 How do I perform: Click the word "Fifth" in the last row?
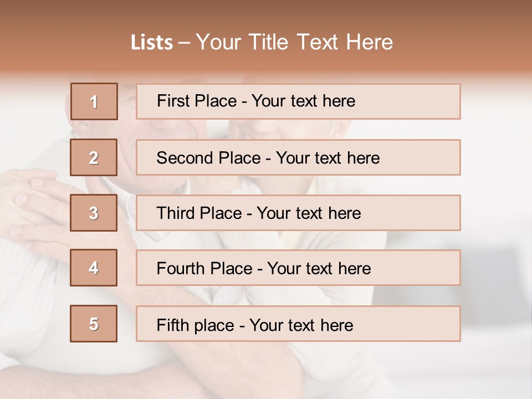172,325
